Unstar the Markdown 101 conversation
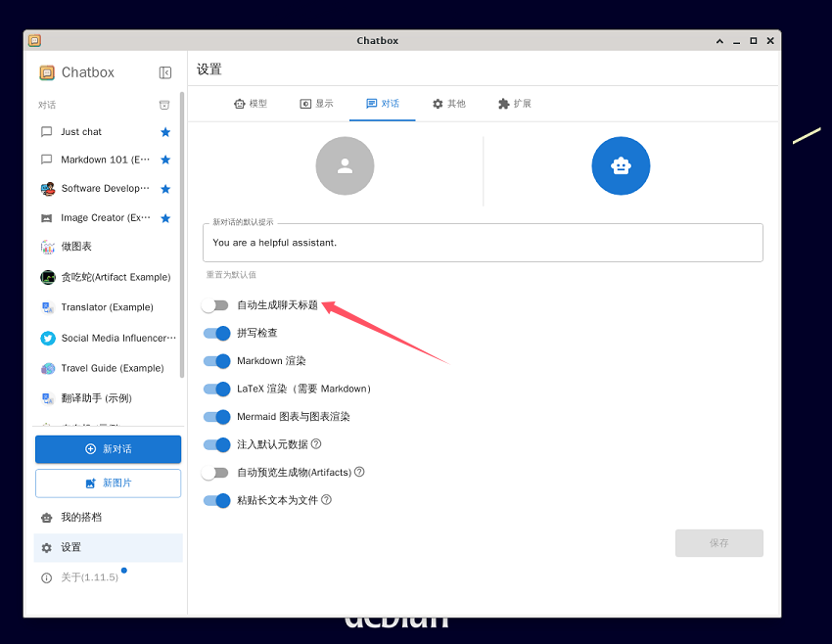Viewport: 832px width, 644px height. (165, 160)
